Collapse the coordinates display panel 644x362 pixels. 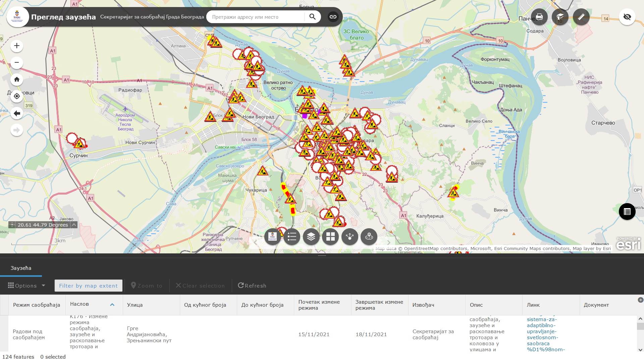tap(73, 225)
